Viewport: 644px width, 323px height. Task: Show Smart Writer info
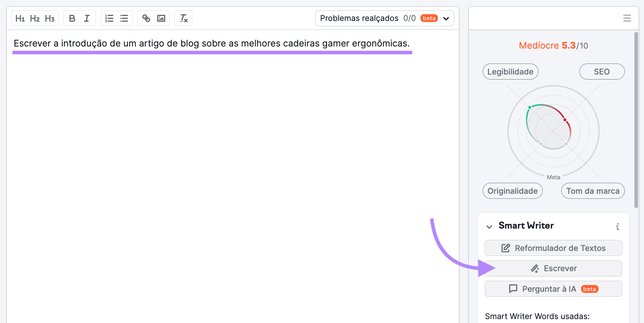click(x=618, y=226)
